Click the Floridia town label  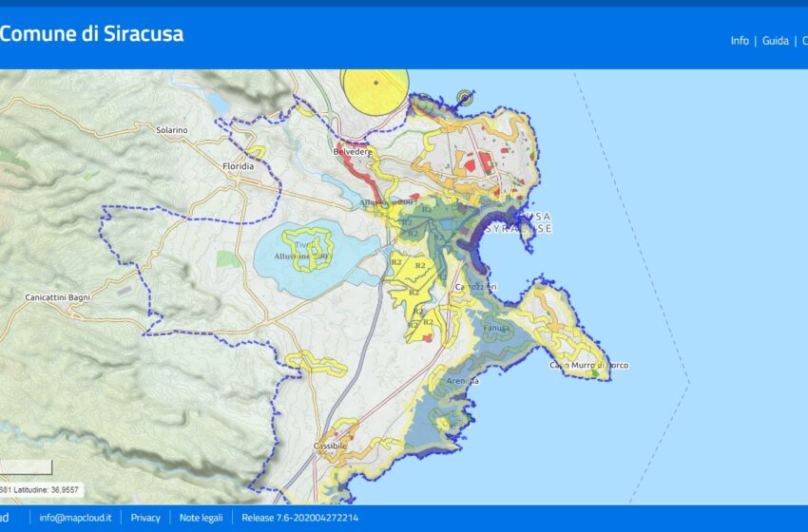tap(238, 165)
